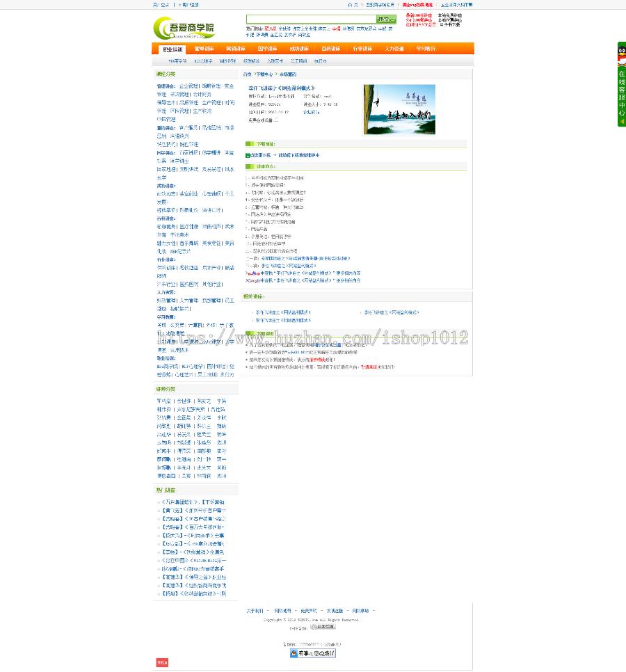This screenshot has width=626, height=672.
Task: Open 友情连接 in the footer
Action: (335, 611)
